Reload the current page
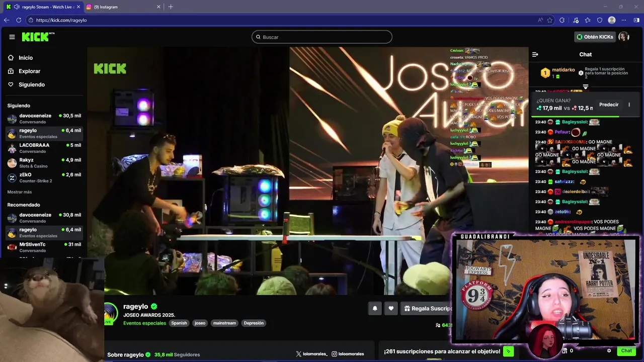 (x=19, y=20)
